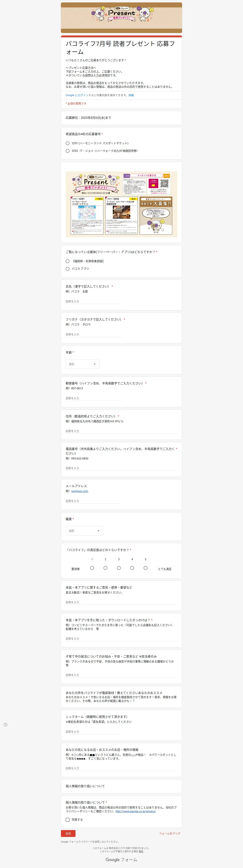Click the おススメのお店 answer field
The height and width of the screenshot is (868, 243).
click(121, 768)
